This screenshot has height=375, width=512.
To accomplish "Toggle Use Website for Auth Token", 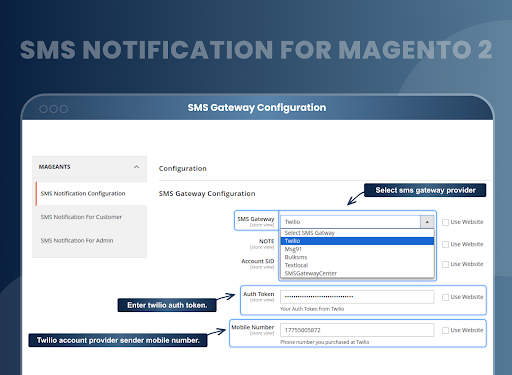I will [x=445, y=297].
